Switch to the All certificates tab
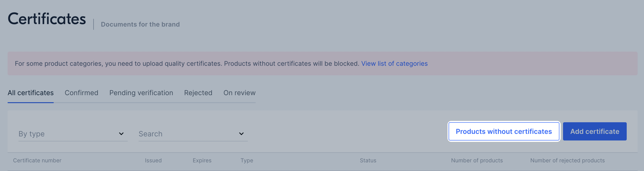Viewport: 644px width, 171px height. point(30,93)
